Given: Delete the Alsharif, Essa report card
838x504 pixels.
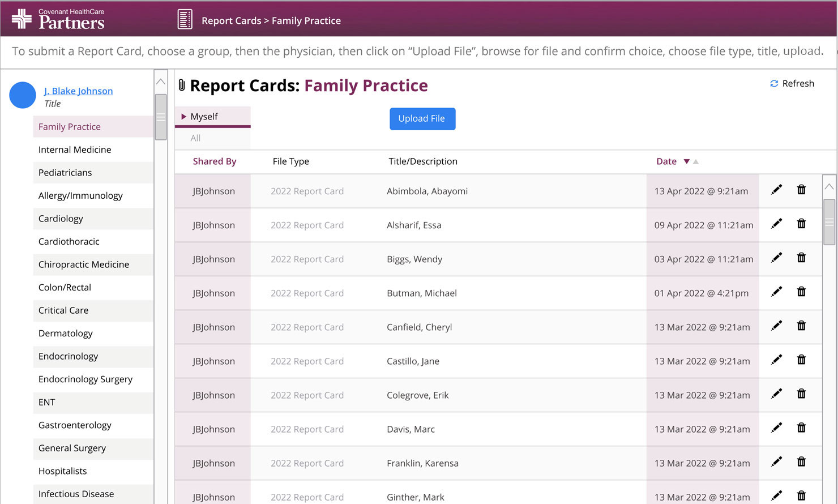Looking at the screenshot, I should coord(801,224).
